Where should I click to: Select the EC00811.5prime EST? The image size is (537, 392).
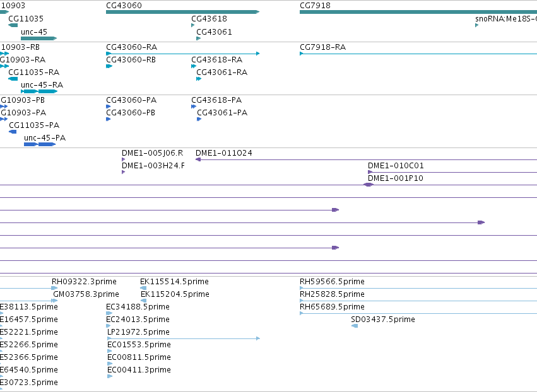110,364
